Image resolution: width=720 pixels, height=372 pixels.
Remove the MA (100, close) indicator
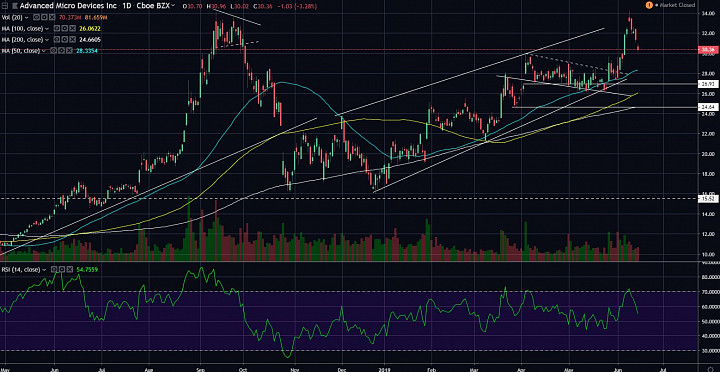[x=73, y=28]
